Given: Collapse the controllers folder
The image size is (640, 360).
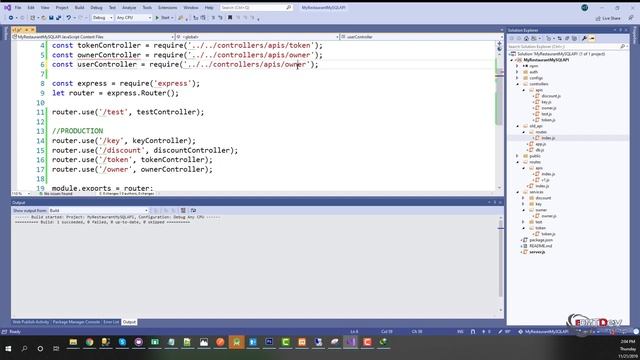Looking at the screenshot, I should pyautogui.click(x=517, y=84).
